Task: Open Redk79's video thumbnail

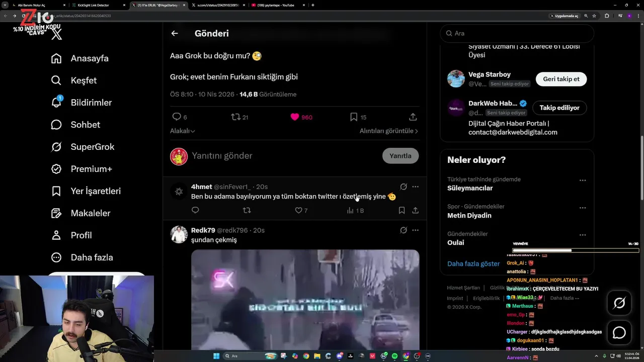Action: (x=305, y=300)
